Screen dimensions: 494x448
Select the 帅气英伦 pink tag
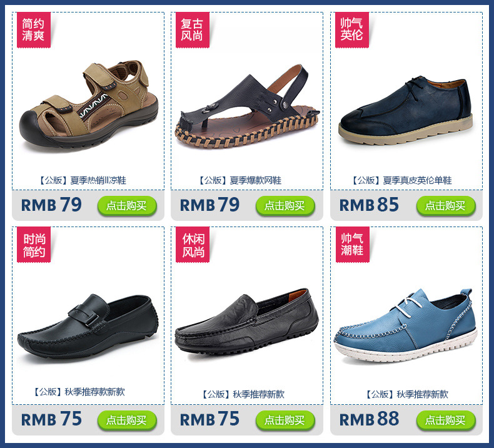pos(351,30)
